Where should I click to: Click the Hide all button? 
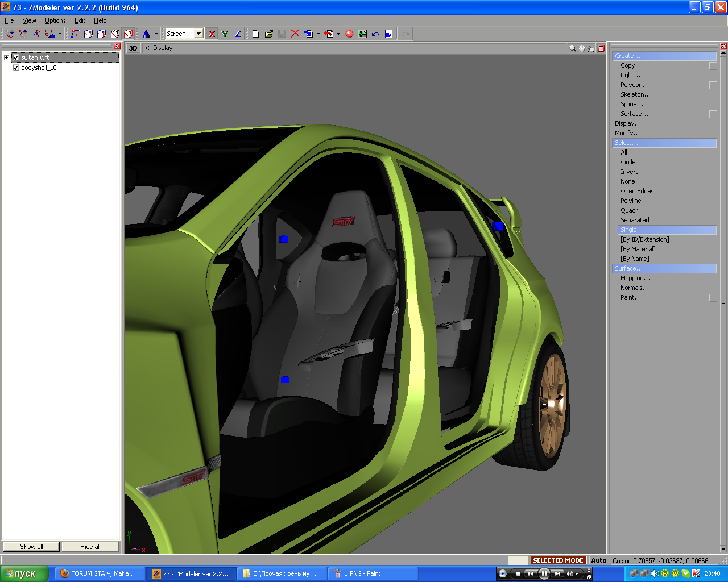[90, 547]
